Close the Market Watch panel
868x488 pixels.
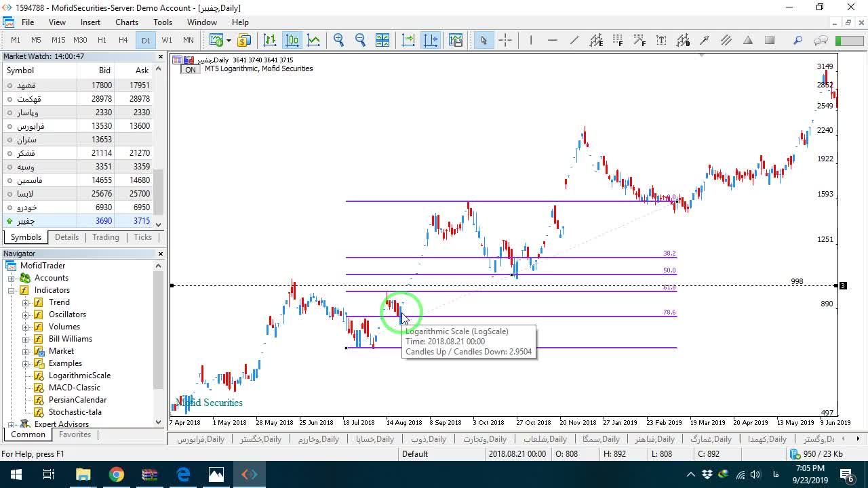(161, 56)
